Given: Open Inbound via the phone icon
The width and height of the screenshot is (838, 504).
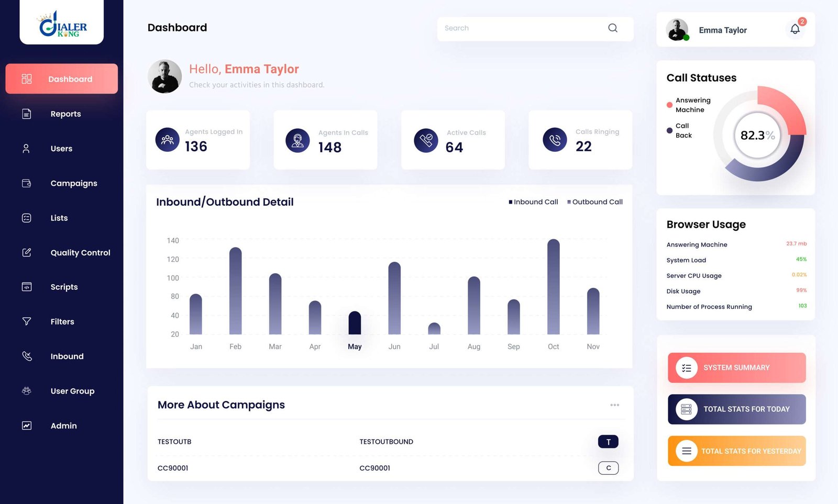Looking at the screenshot, I should [x=26, y=356].
